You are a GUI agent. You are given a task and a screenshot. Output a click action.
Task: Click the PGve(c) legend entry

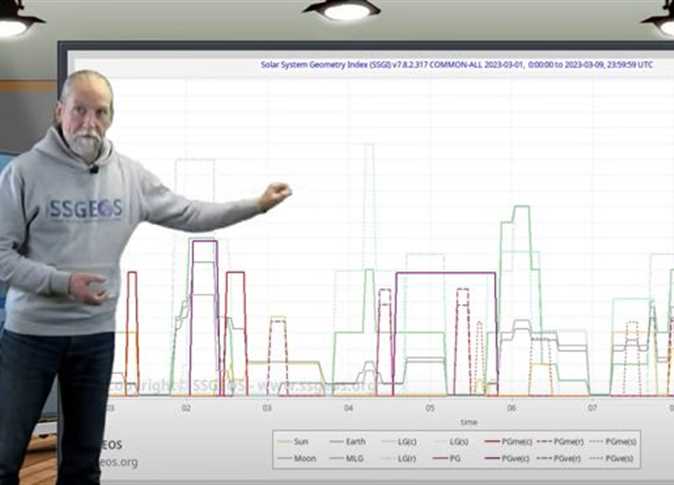508,458
